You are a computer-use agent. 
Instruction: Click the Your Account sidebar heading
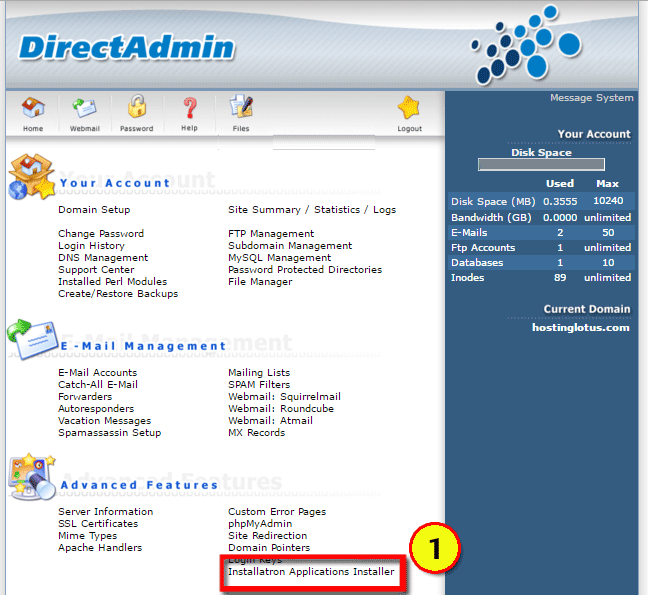594,134
